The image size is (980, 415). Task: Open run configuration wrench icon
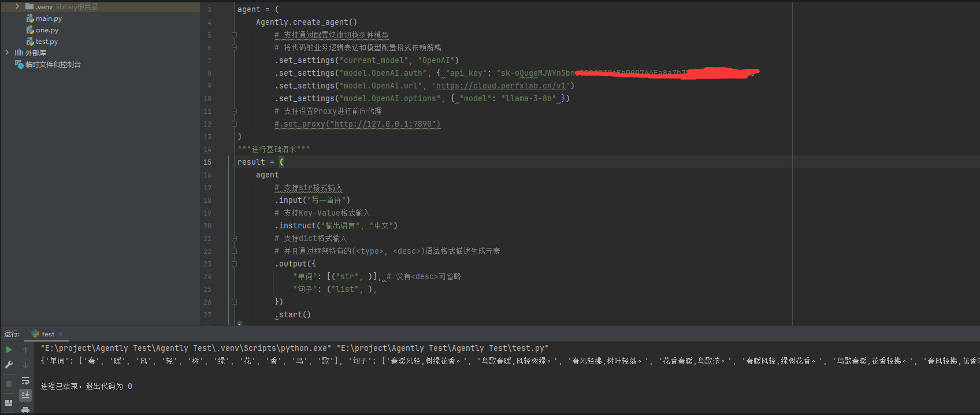click(x=9, y=365)
